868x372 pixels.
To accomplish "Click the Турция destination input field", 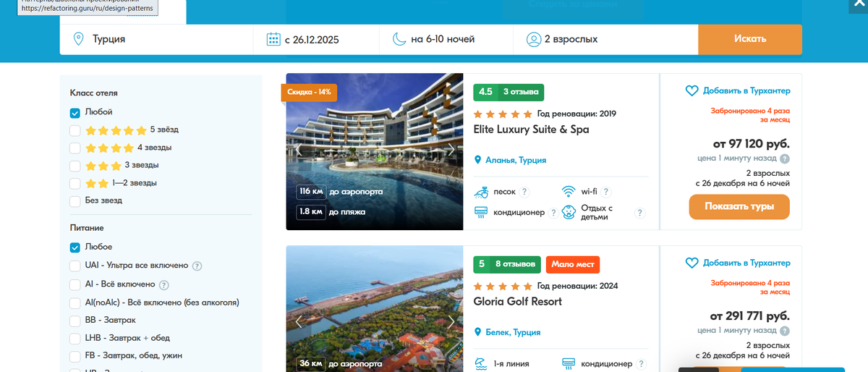I will point(156,39).
